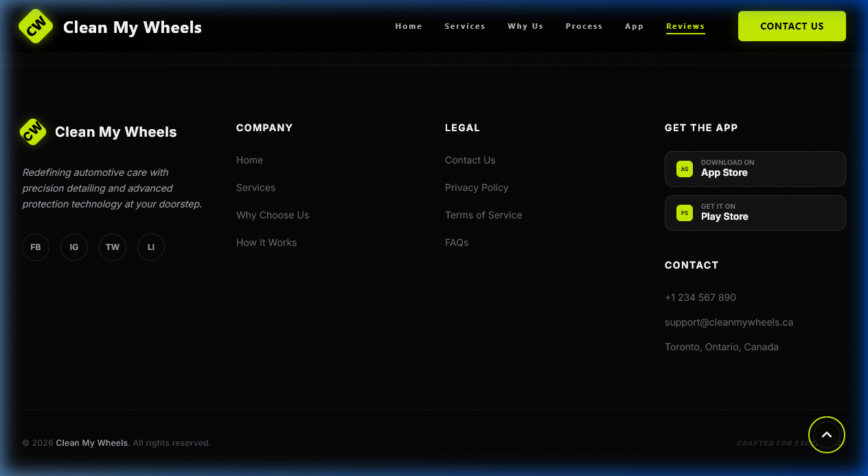
Task: Open Services in the navigation bar
Action: click(465, 26)
